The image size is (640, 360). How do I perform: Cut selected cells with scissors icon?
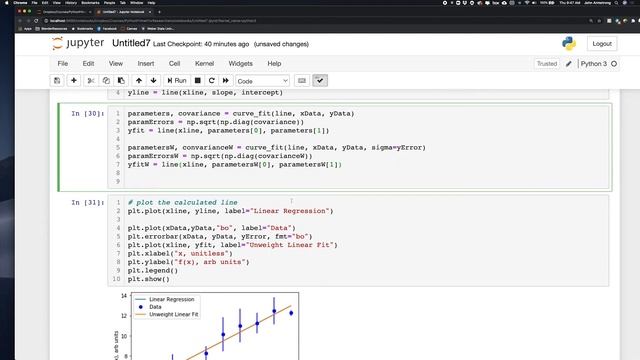(x=91, y=81)
